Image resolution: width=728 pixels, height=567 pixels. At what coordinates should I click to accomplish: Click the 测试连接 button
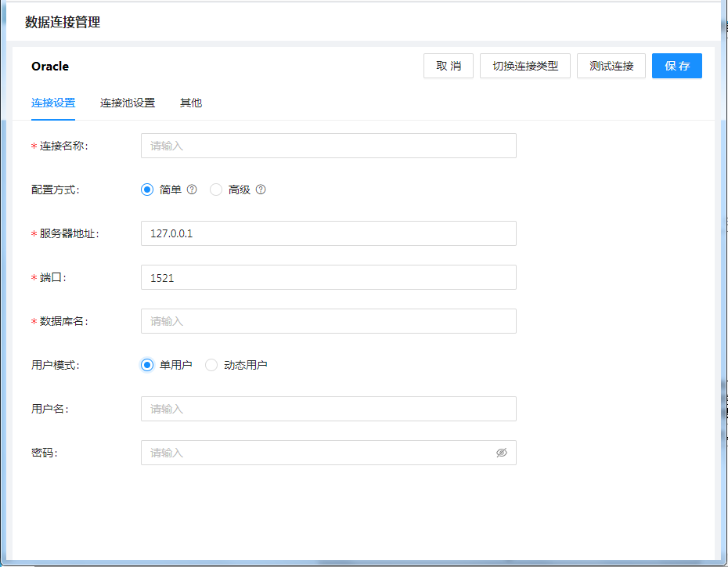tap(611, 66)
